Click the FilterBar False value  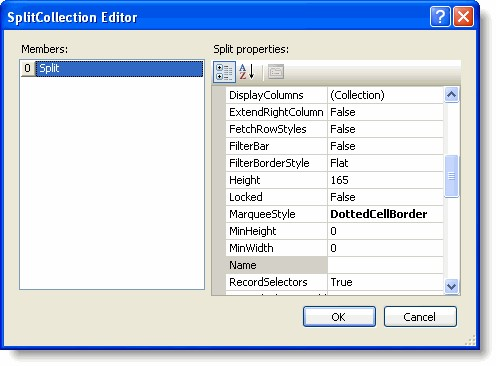(x=385, y=146)
